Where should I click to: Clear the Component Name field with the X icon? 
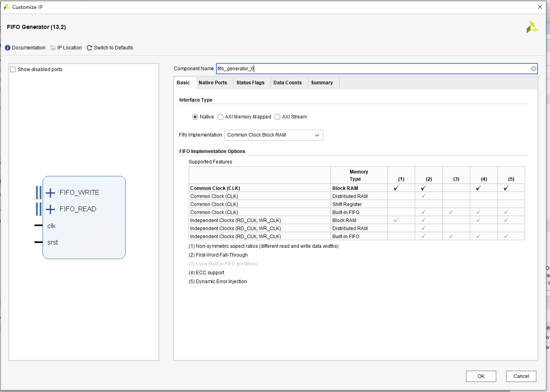pos(534,69)
